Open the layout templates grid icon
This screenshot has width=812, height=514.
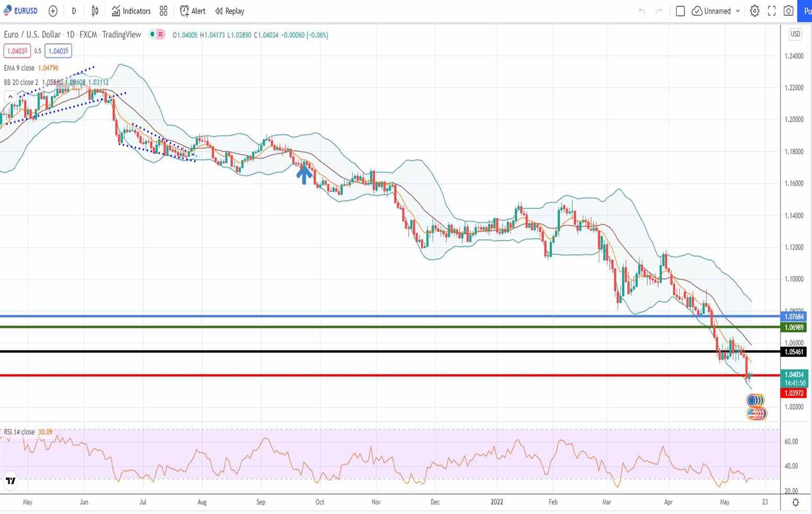click(164, 11)
